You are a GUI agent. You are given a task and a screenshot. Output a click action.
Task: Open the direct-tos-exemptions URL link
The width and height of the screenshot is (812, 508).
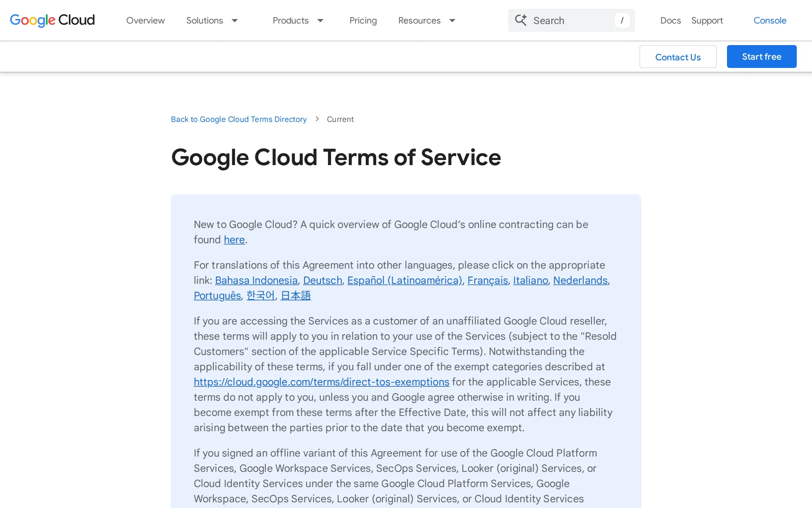click(x=321, y=382)
